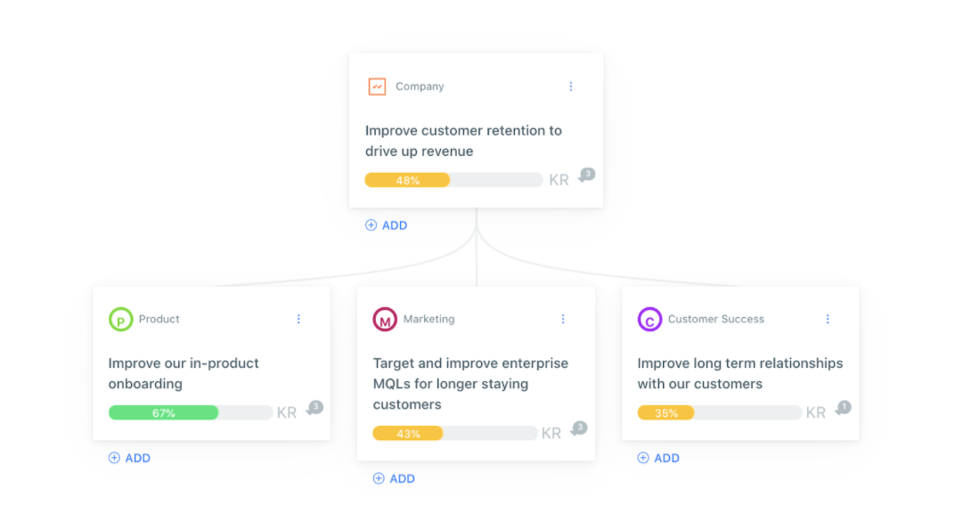Click ADD below the Product card
Screen dimensions: 980x513
tap(129, 458)
